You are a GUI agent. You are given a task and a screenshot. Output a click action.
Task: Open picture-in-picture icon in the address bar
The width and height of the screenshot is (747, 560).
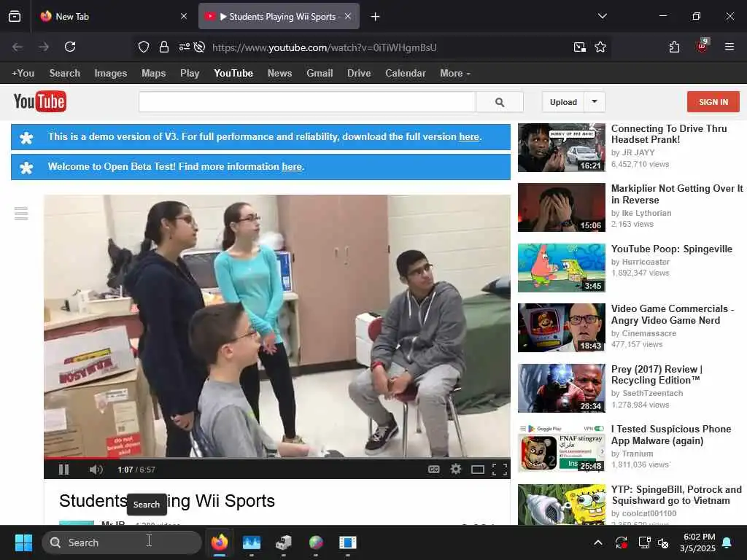point(580,47)
